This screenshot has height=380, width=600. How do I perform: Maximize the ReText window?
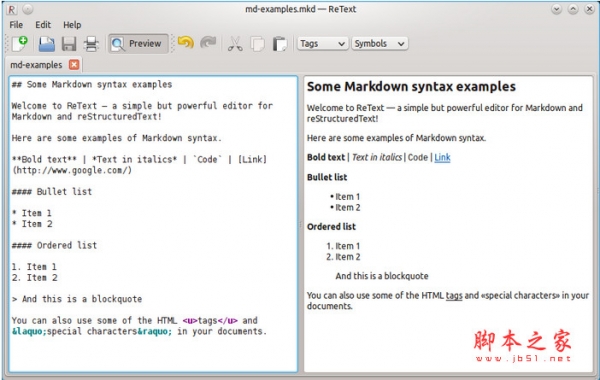(573, 9)
